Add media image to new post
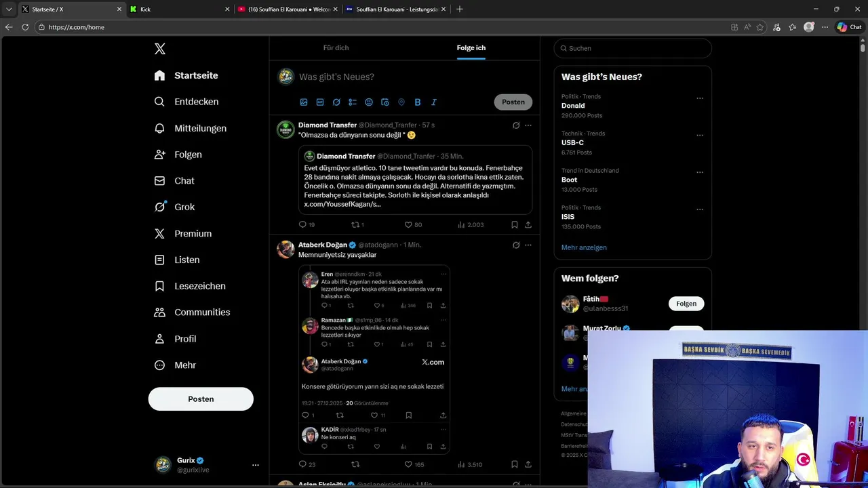This screenshot has width=868, height=488. click(304, 102)
